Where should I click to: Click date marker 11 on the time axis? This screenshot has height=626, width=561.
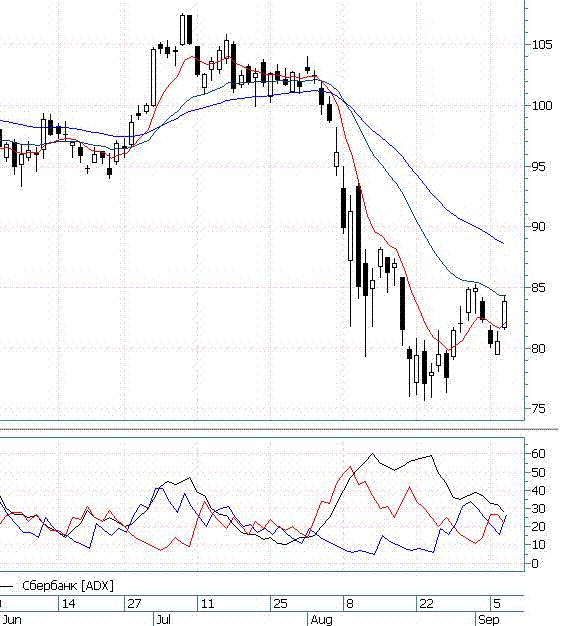[207, 603]
